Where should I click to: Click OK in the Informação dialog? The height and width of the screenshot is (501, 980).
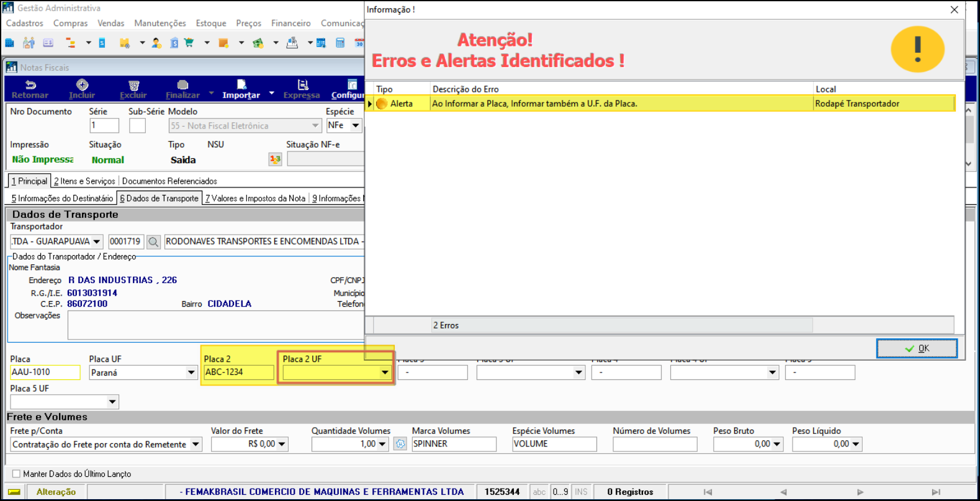[917, 348]
